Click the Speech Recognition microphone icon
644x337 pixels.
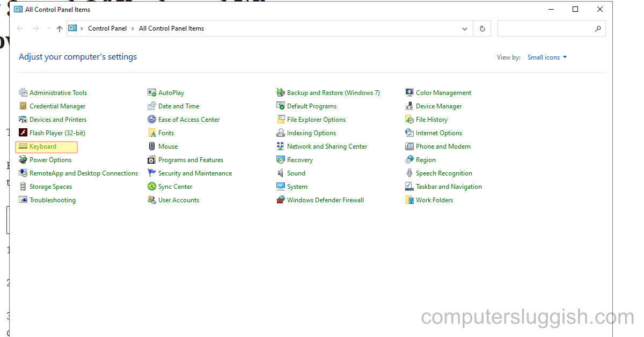pyautogui.click(x=409, y=173)
